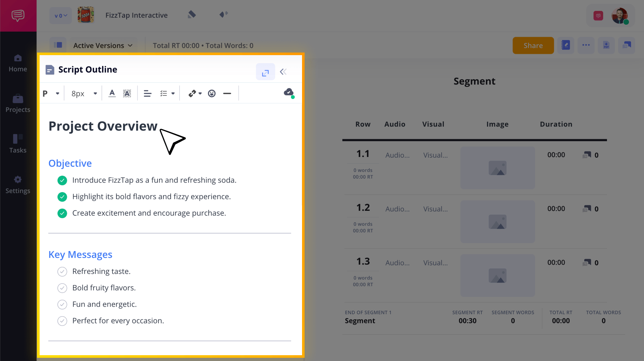Click the image placeholder in row 1.2
This screenshot has height=361, width=644.
(497, 222)
